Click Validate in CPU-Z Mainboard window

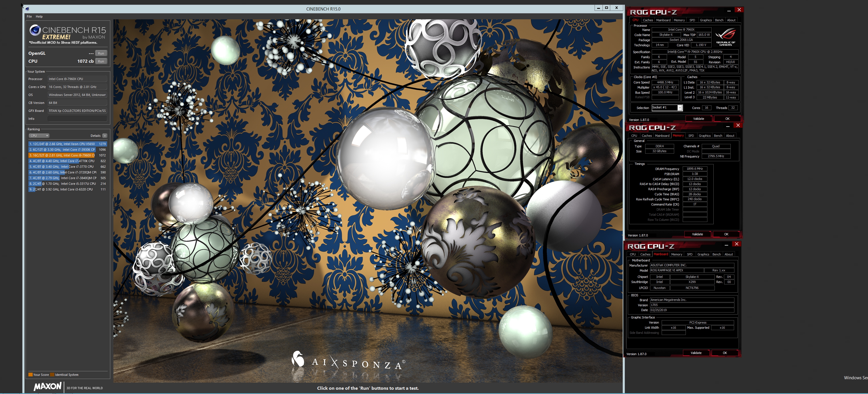(x=696, y=353)
